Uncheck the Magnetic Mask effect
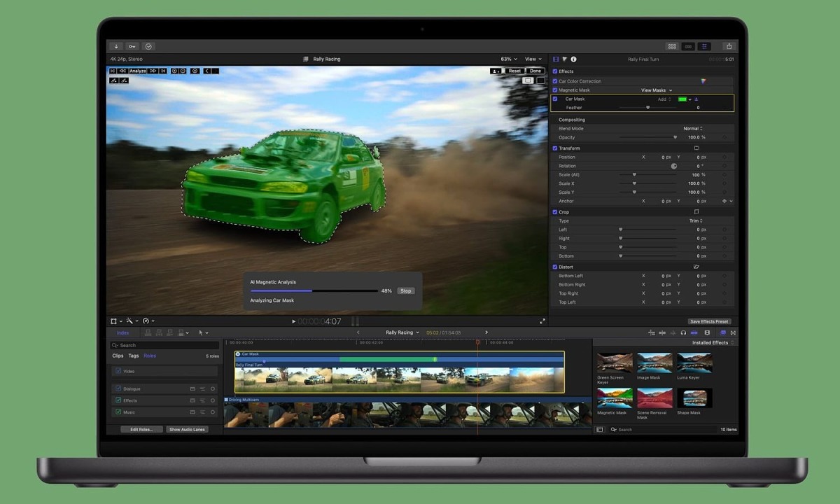 [555, 90]
